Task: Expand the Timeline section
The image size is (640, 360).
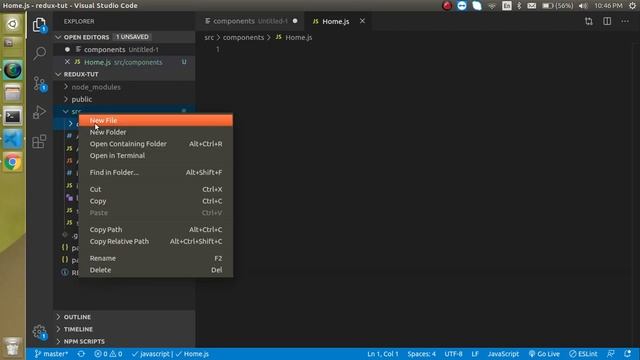Action: tap(124, 329)
